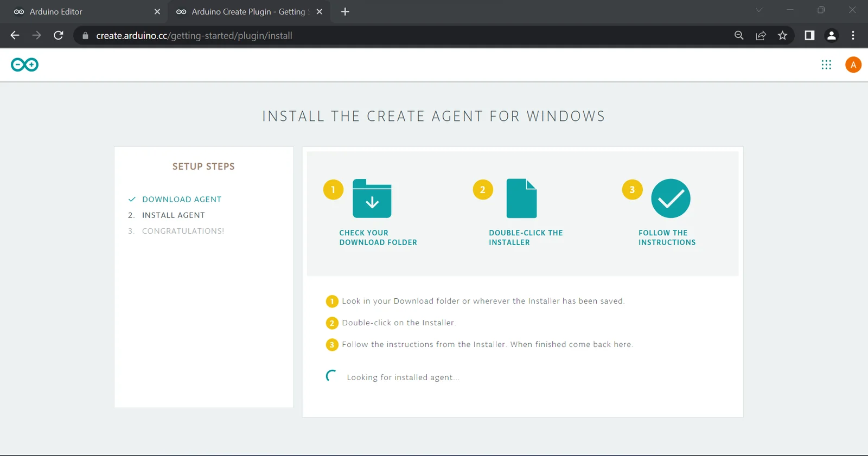Click the browser forward arrow
Screen dimensions: 868x456
click(36, 35)
